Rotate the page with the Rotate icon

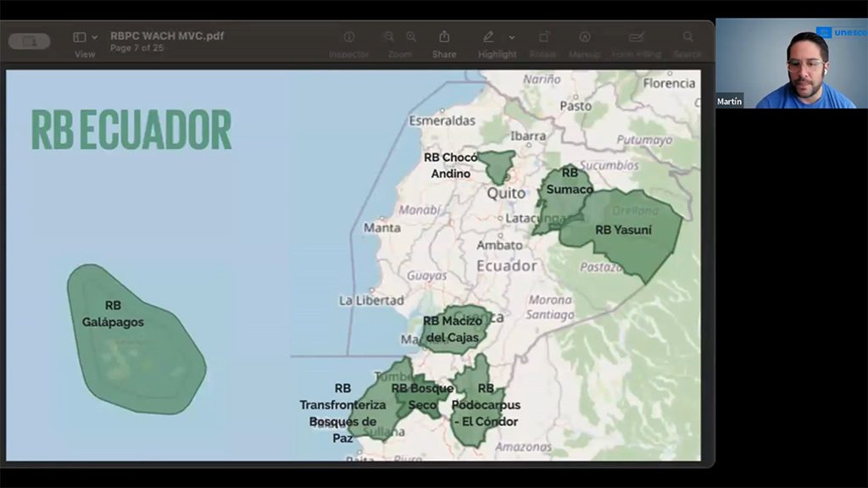tap(543, 37)
